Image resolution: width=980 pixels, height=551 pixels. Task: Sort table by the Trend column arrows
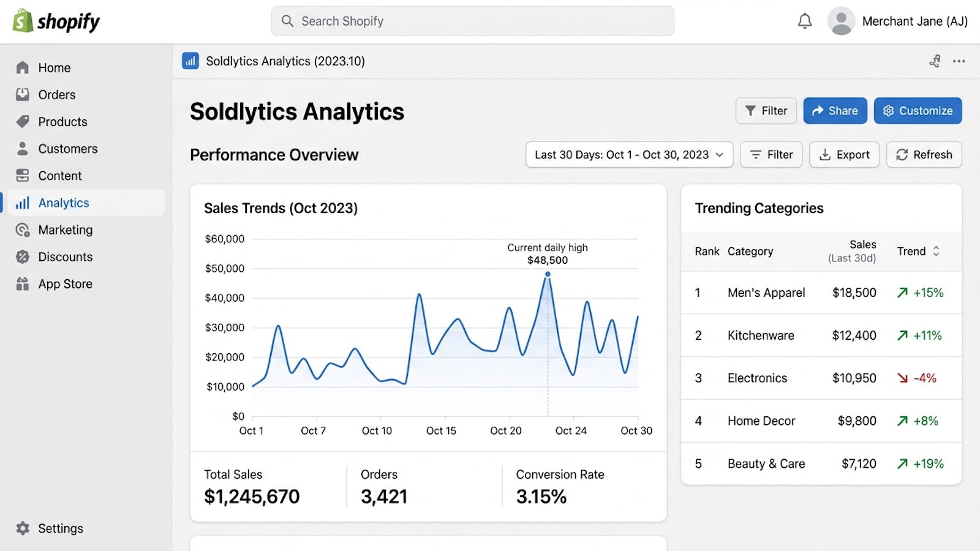[x=936, y=251]
